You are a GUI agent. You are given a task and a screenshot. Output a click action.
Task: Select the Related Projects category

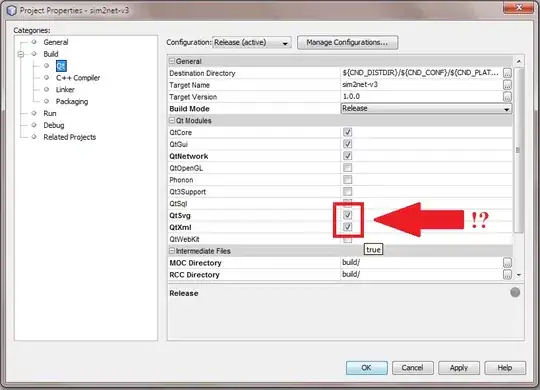[70, 137]
